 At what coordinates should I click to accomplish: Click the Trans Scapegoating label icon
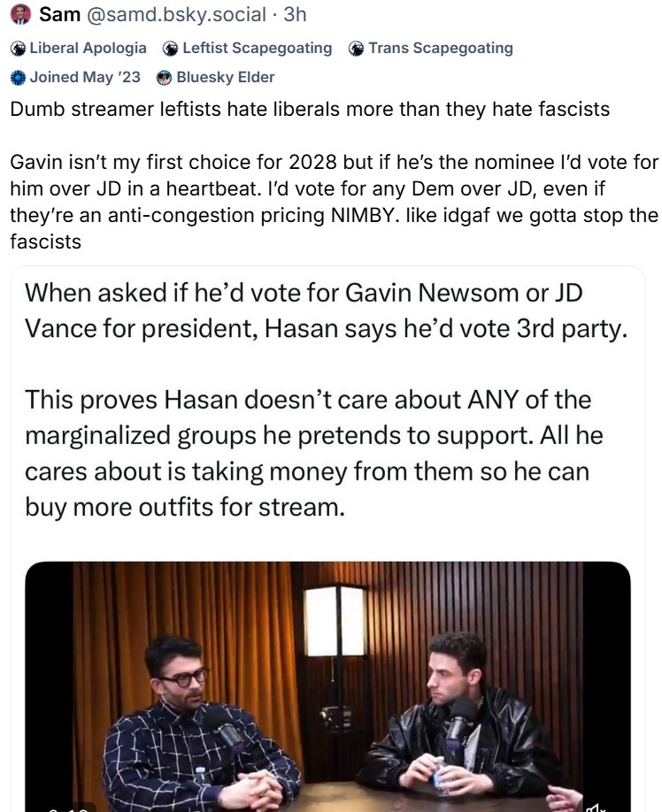pos(356,49)
